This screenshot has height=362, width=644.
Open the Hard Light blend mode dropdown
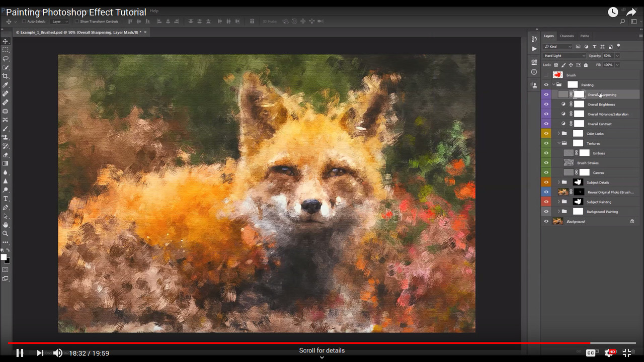[x=564, y=56]
